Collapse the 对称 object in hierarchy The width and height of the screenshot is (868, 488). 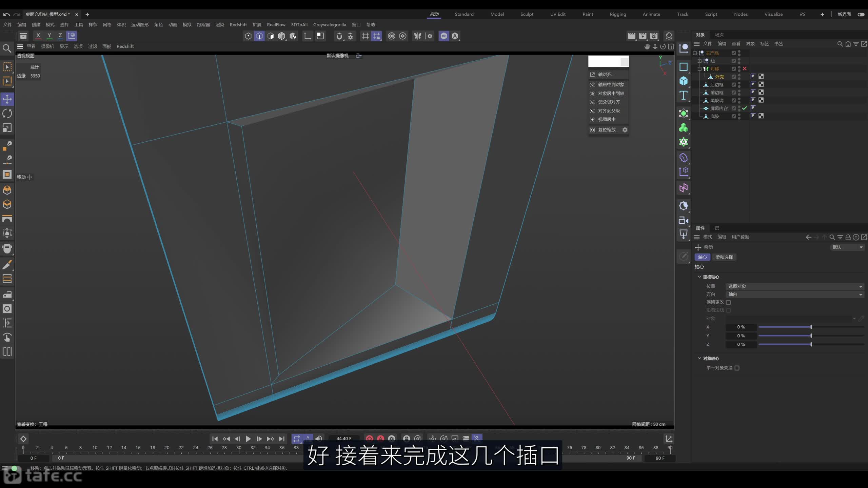click(x=699, y=69)
